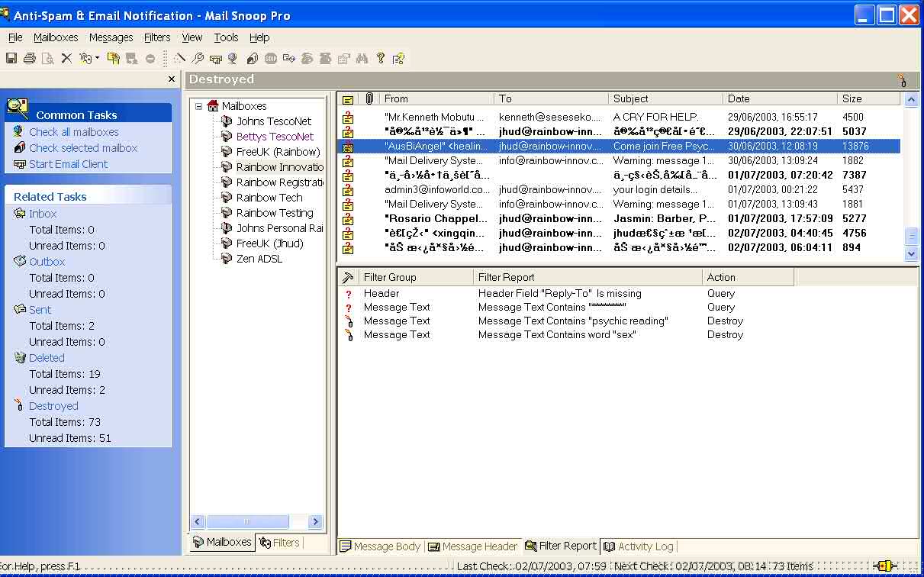The width and height of the screenshot is (924, 577).
Task: Open the Deleted related task link
Action: pyautogui.click(x=47, y=358)
